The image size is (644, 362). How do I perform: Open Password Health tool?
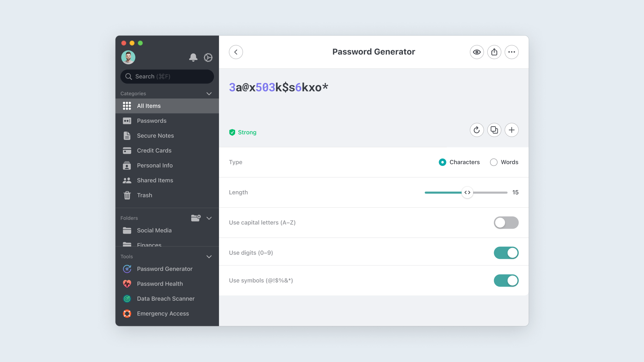click(160, 284)
